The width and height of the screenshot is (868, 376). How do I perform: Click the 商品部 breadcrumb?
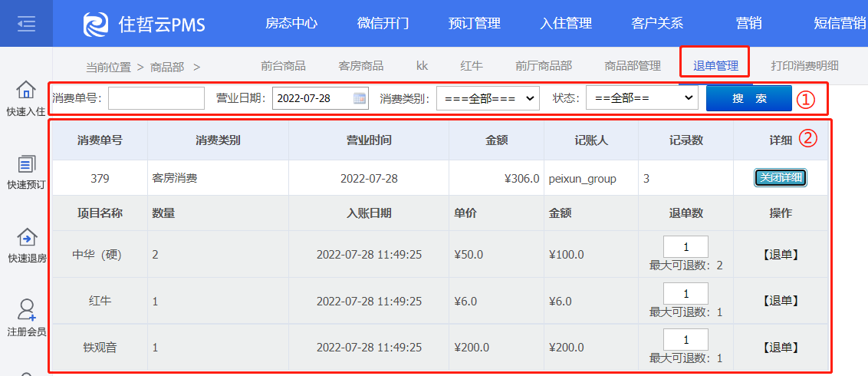click(167, 67)
